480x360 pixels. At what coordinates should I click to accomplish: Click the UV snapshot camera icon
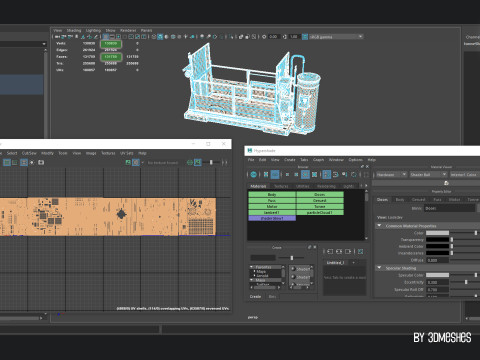(x=41, y=162)
